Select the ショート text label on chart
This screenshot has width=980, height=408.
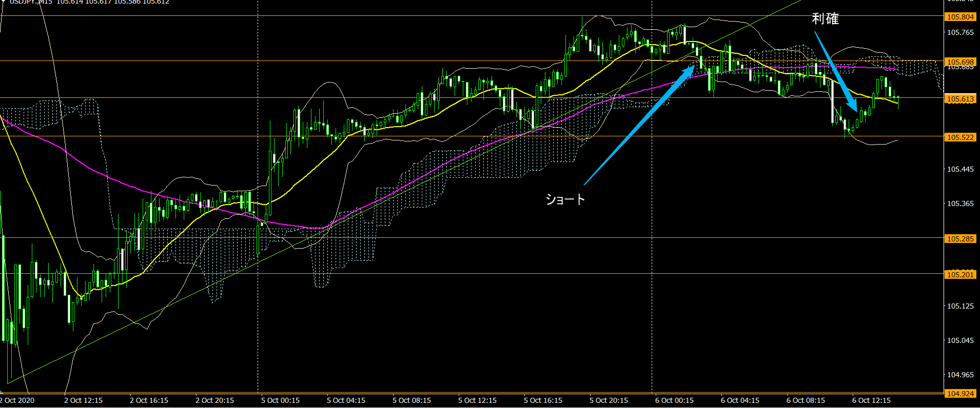pyautogui.click(x=565, y=199)
